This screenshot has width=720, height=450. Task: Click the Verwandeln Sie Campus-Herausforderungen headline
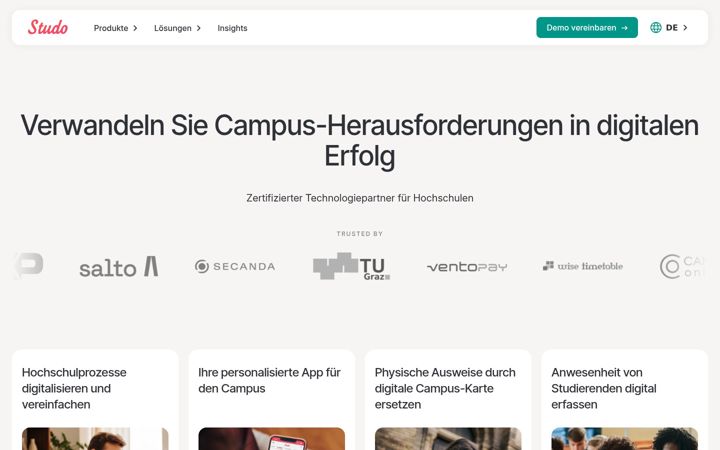[360, 141]
